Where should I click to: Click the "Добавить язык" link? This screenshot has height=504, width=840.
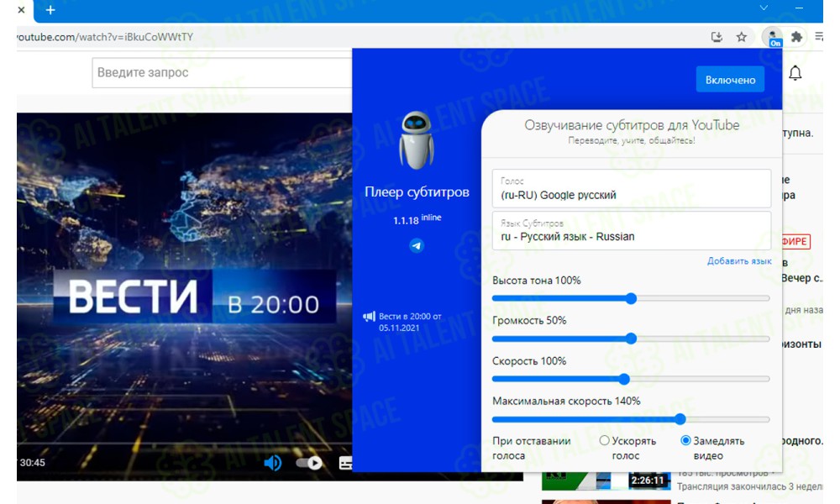point(739,261)
